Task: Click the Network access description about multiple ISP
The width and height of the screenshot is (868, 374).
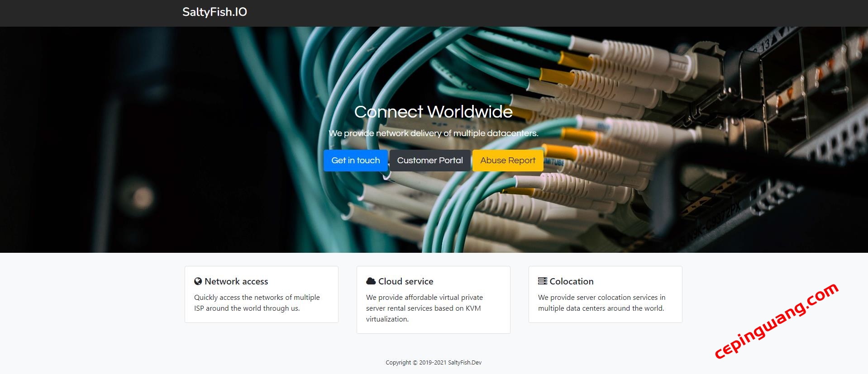Action: point(257,303)
